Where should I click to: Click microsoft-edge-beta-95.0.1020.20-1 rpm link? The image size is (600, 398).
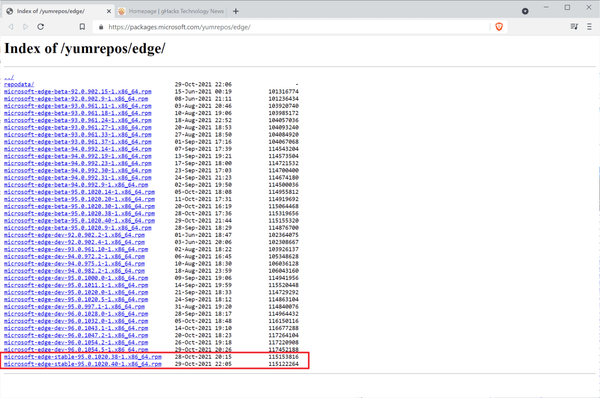tap(80, 199)
